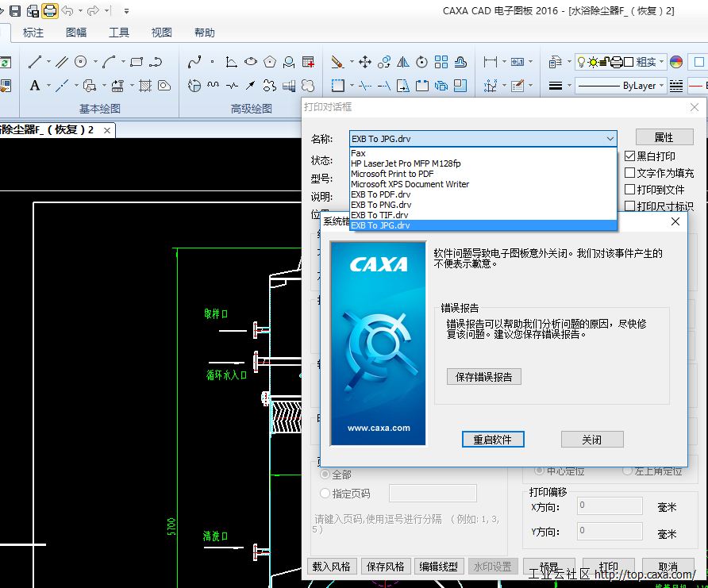Open the 视图 ribbon tab
Viewport: 708px width, 588px height.
point(162,33)
